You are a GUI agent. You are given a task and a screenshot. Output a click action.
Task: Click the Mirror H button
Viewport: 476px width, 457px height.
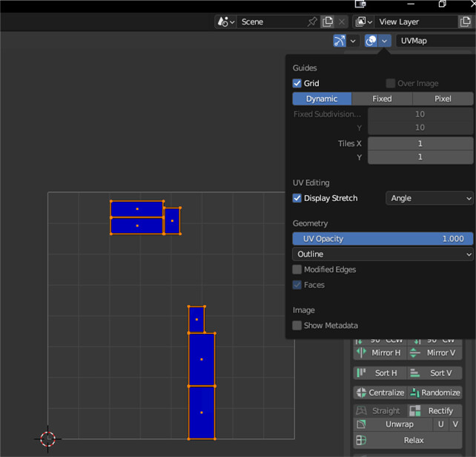pos(380,353)
